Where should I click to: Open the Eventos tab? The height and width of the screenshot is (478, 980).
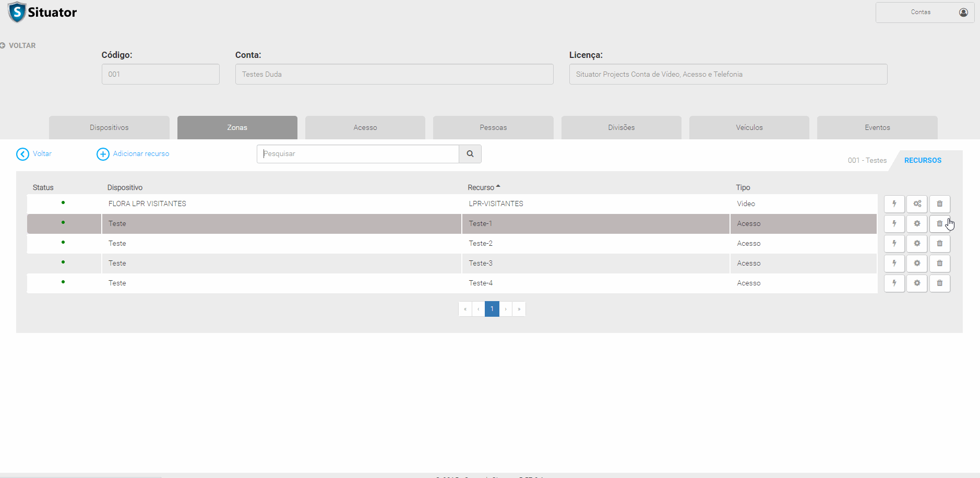point(877,128)
